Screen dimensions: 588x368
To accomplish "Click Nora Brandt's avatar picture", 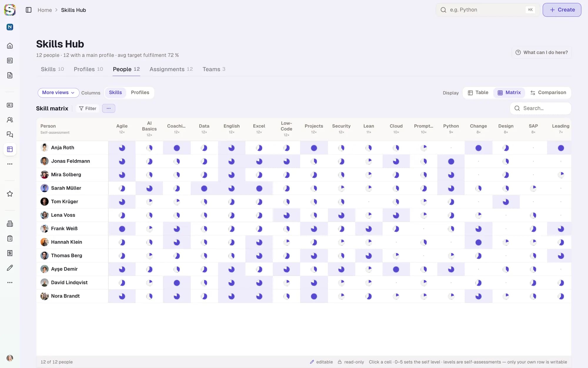I will coord(44,296).
